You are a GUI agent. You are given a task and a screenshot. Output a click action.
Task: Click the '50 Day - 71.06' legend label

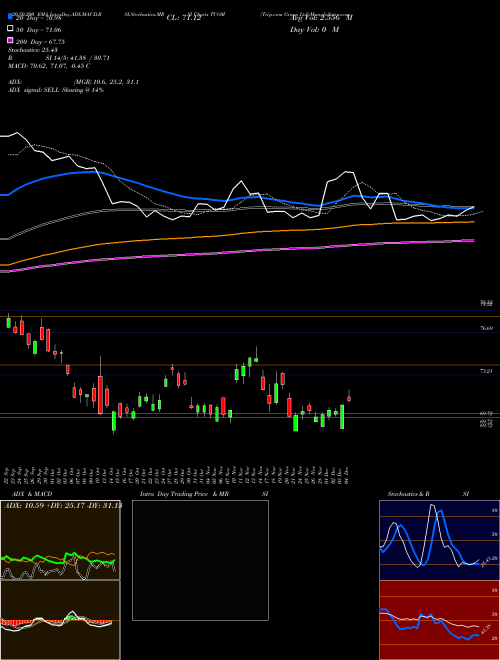[x=39, y=30]
